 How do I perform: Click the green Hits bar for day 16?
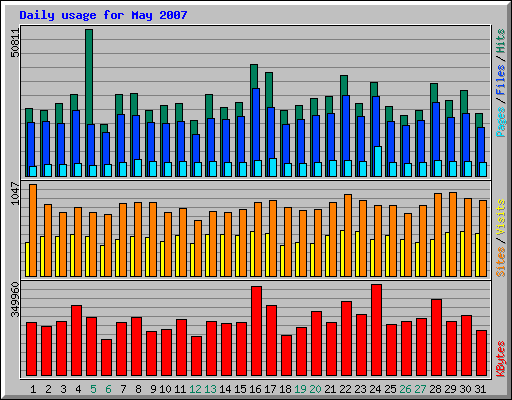[x=254, y=76]
